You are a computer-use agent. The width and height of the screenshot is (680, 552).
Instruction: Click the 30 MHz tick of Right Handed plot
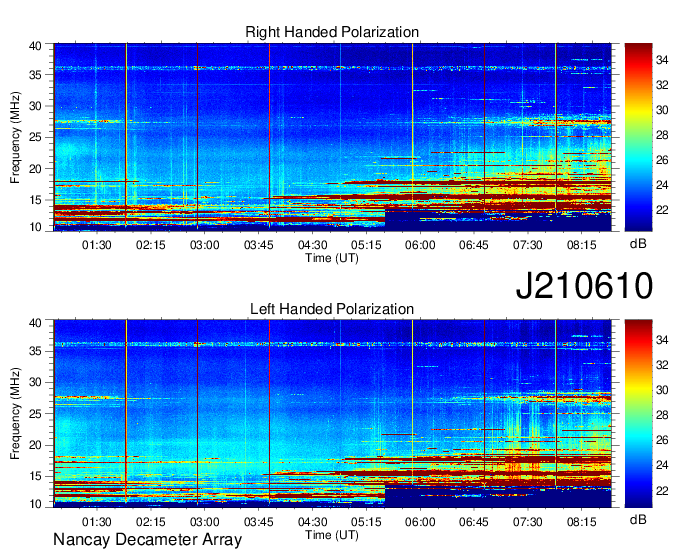[36, 106]
